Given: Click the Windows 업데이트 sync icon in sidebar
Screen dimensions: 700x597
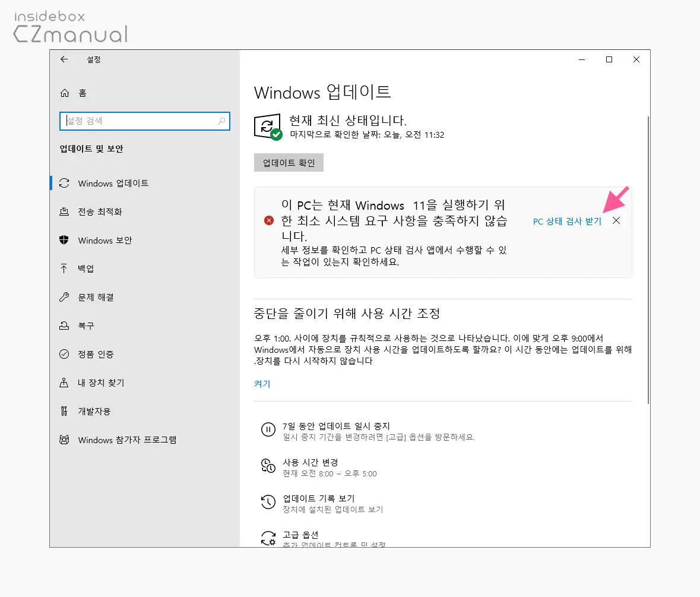Looking at the screenshot, I should point(64,183).
